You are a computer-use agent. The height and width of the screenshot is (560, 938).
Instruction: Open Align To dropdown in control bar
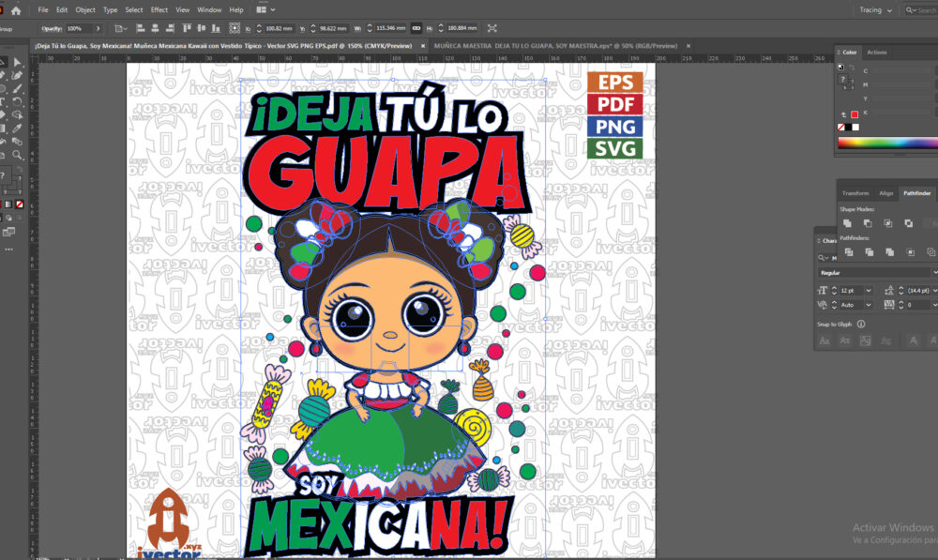(x=121, y=28)
